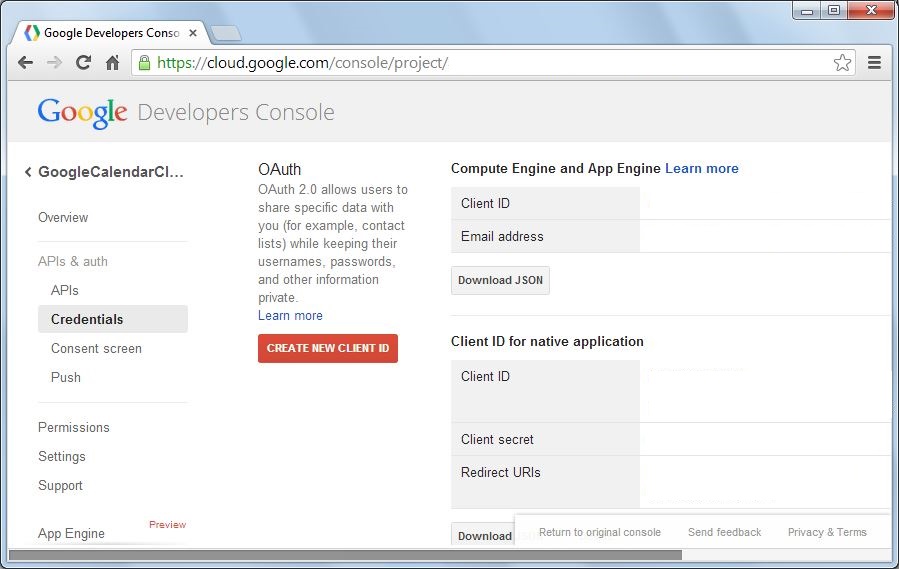Click Download button under native application

click(484, 536)
